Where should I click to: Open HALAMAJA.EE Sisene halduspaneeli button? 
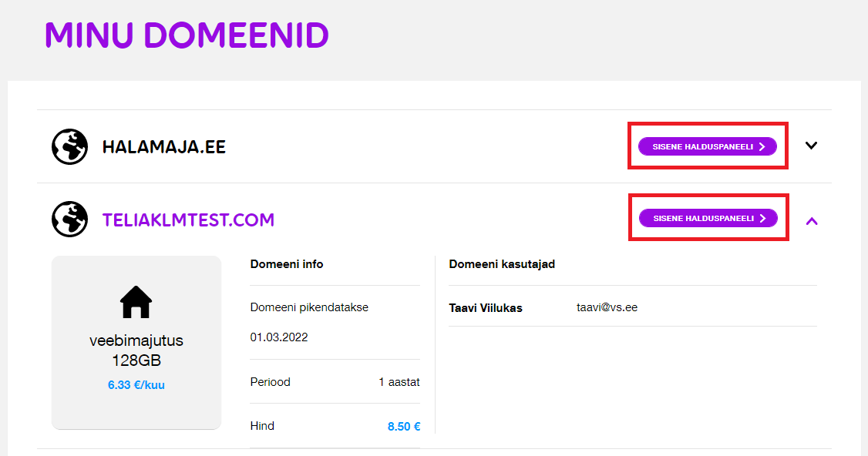point(708,146)
